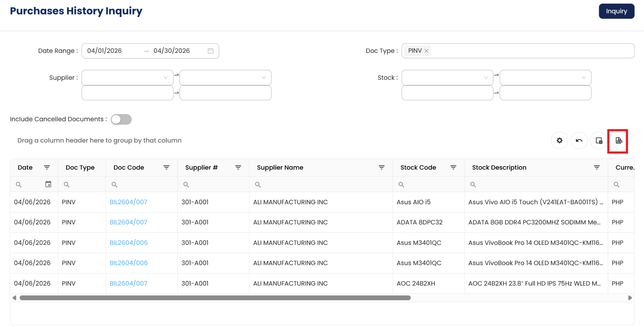Open BIL2604/007 link in Asus AIO i5 row
This screenshot has height=327, width=644.
click(x=128, y=202)
